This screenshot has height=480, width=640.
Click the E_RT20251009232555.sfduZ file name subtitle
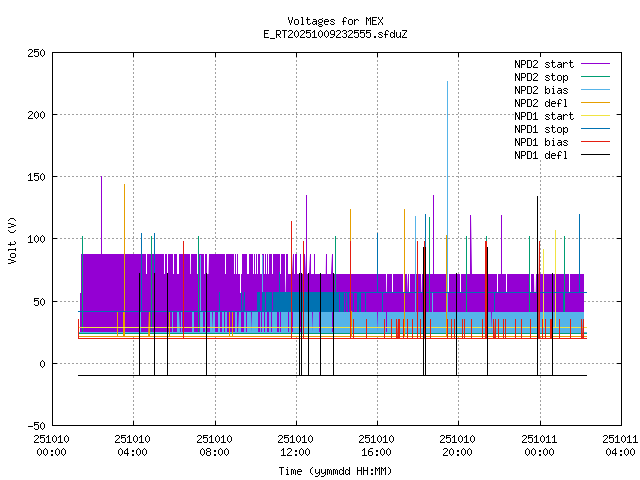click(x=335, y=34)
